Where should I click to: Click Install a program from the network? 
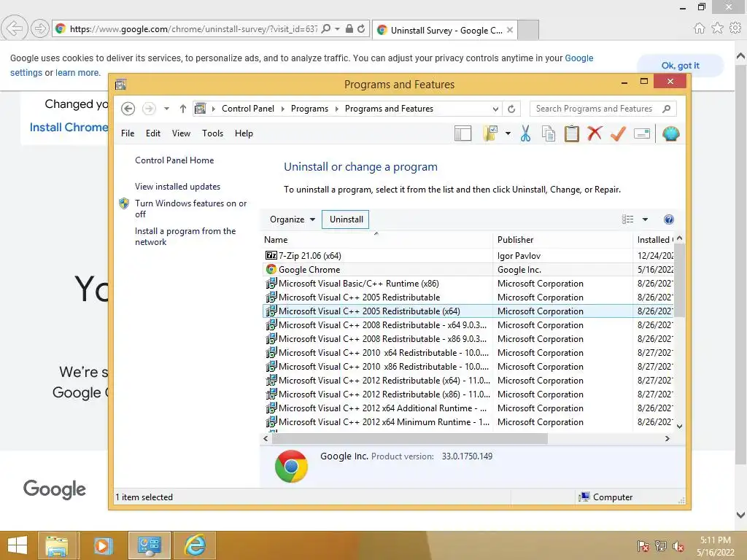(x=185, y=236)
